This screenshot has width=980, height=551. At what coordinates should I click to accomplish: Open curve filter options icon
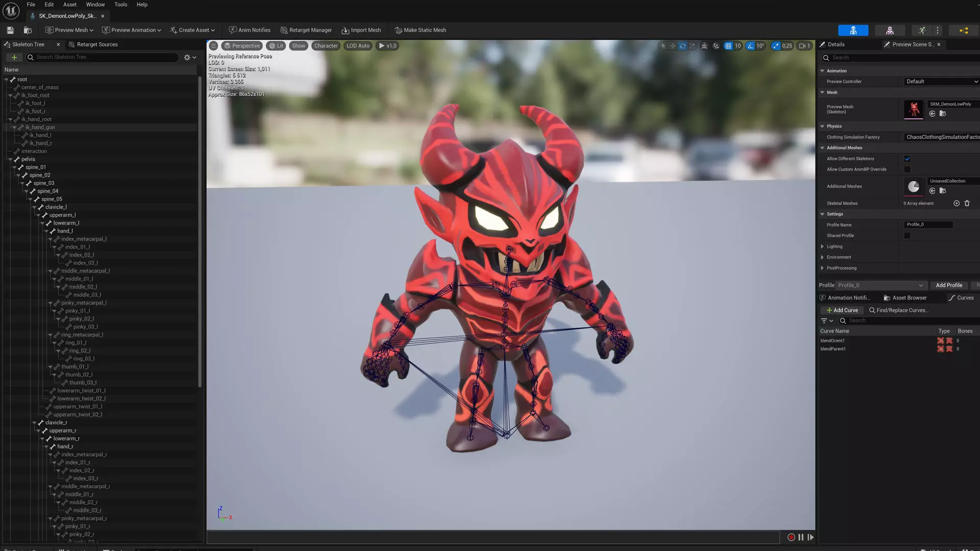click(826, 320)
